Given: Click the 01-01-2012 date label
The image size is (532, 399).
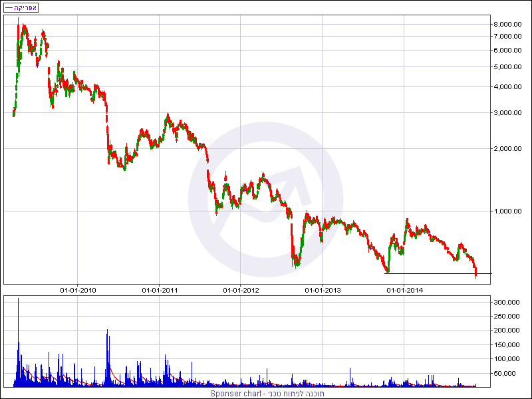Looking at the screenshot, I should pyautogui.click(x=241, y=291).
